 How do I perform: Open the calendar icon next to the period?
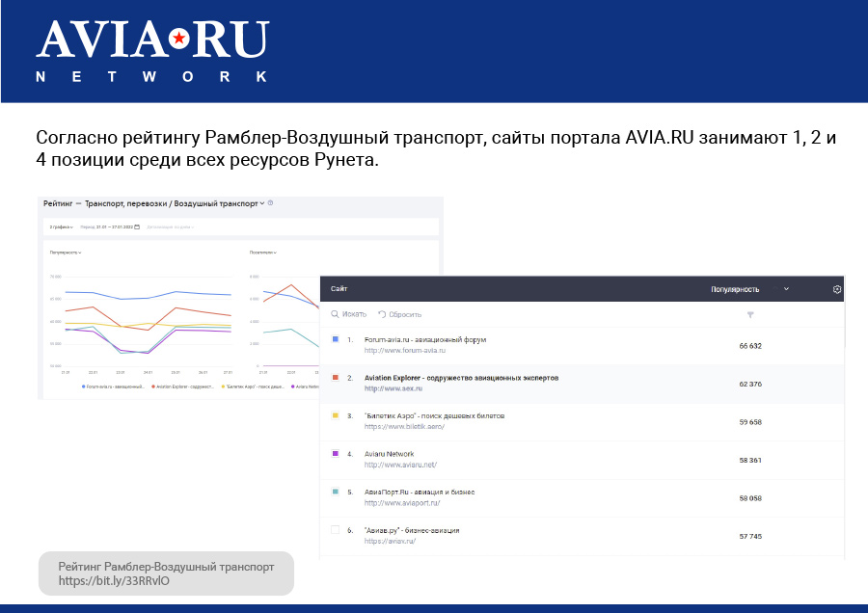(137, 227)
